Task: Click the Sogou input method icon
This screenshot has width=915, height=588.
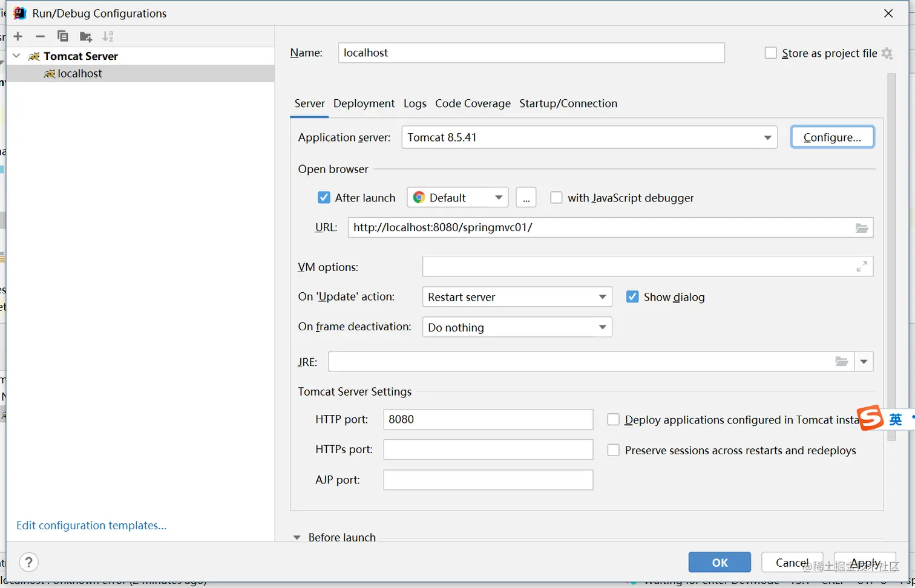Action: click(871, 418)
